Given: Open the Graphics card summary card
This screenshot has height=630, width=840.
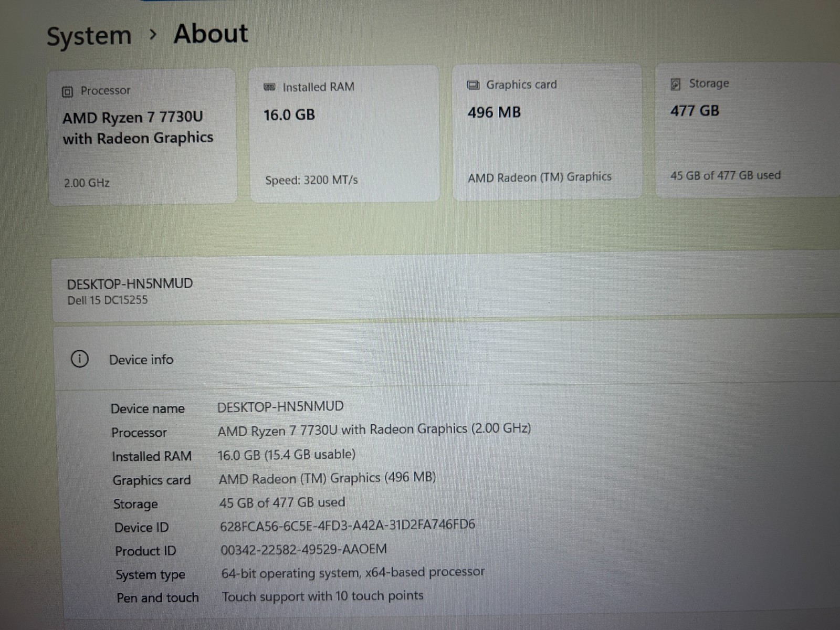Looking at the screenshot, I should [547, 132].
